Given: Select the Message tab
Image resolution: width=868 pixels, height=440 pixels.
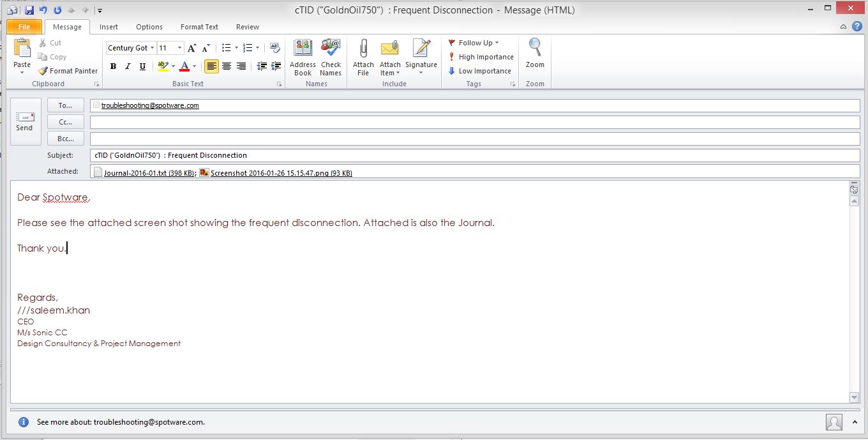Looking at the screenshot, I should [67, 27].
